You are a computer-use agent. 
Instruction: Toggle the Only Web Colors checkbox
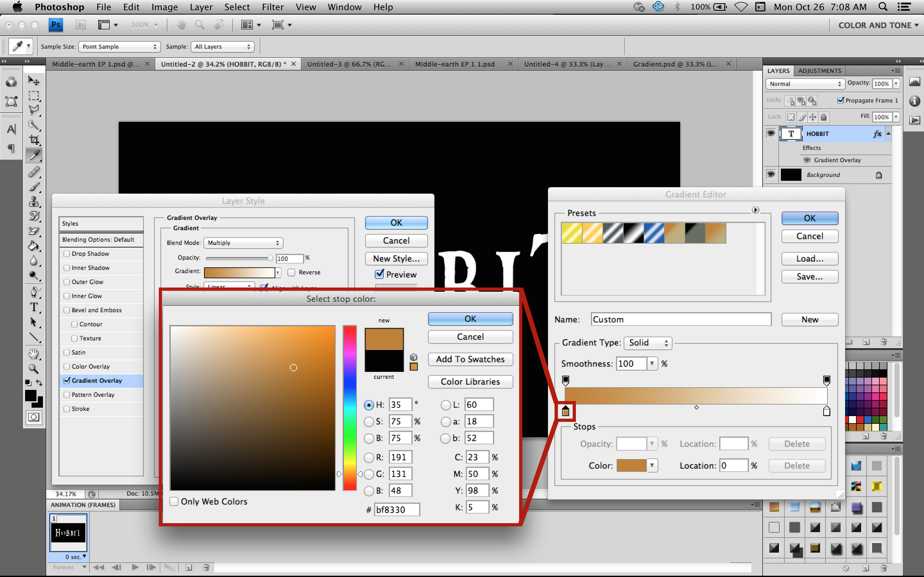tap(175, 501)
